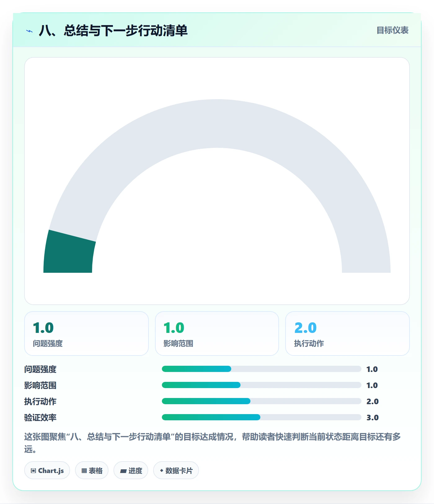Viewport: 434px width, 504px height.
Task: Click the lightning icon beside the heading
Action: 29,31
